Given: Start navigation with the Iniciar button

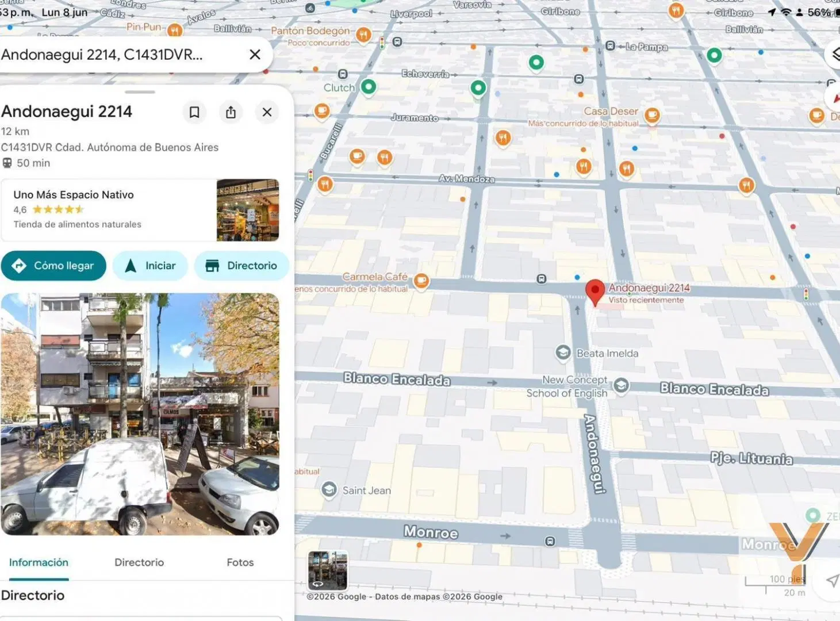Looking at the screenshot, I should click(150, 266).
